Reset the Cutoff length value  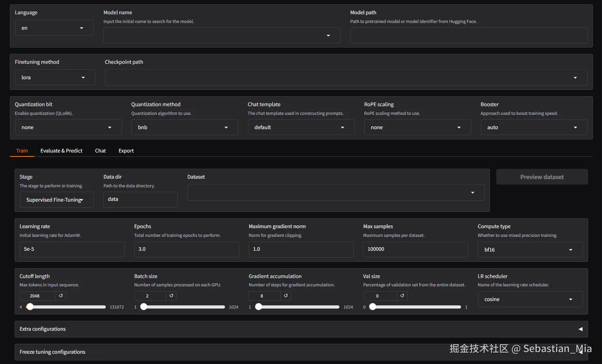coord(61,296)
